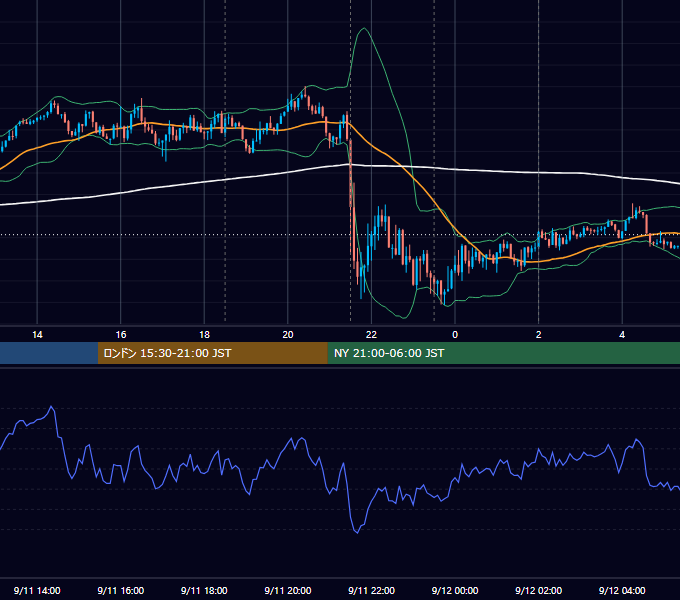
Task: Click the '2' hour label on price chart axis
Action: (x=539, y=335)
